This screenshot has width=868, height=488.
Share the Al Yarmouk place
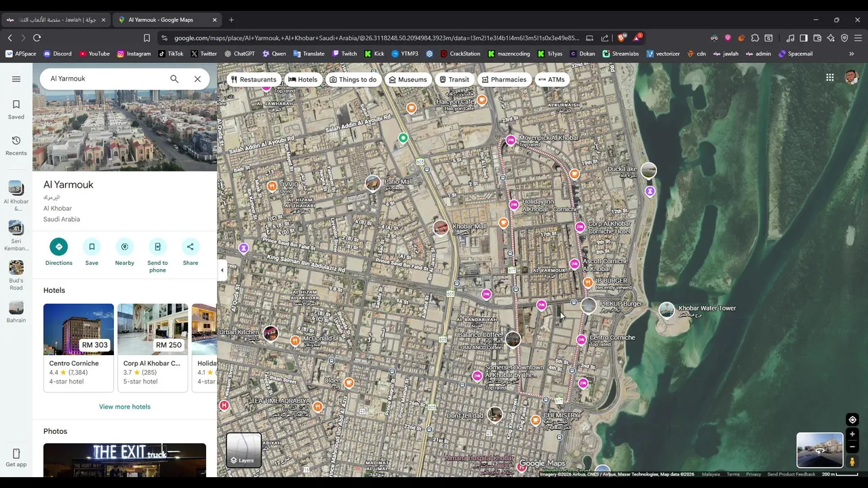(x=190, y=252)
